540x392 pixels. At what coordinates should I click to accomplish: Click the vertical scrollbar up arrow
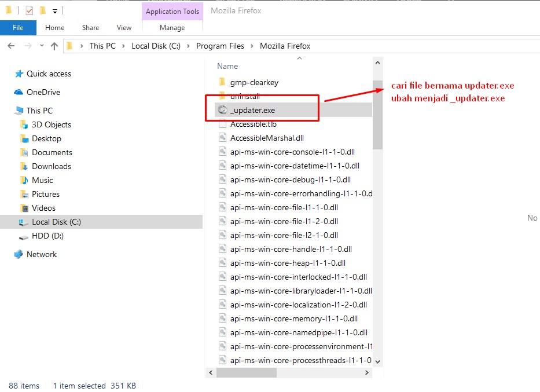pyautogui.click(x=377, y=63)
